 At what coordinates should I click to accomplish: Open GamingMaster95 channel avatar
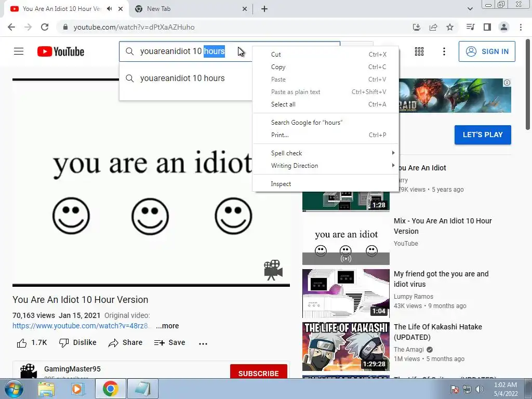pos(28,371)
